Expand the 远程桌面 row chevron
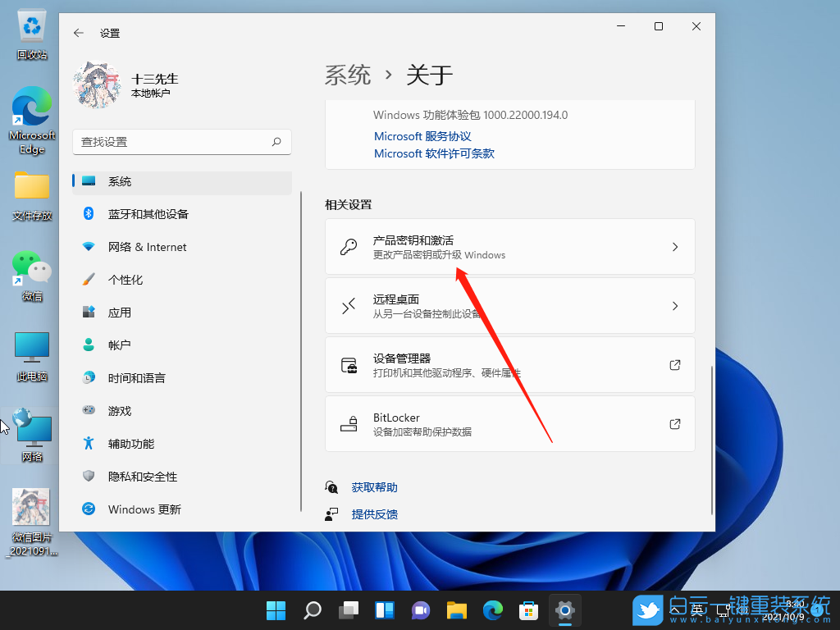 674,305
